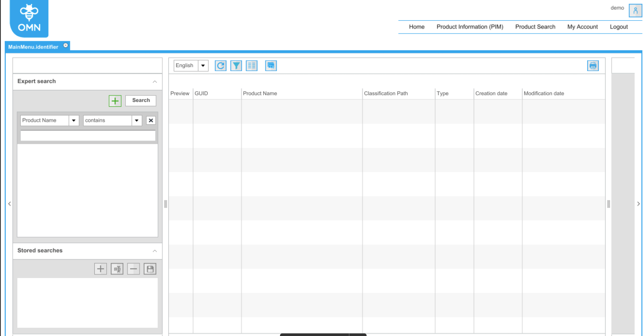Open the English language dropdown

(x=202, y=65)
